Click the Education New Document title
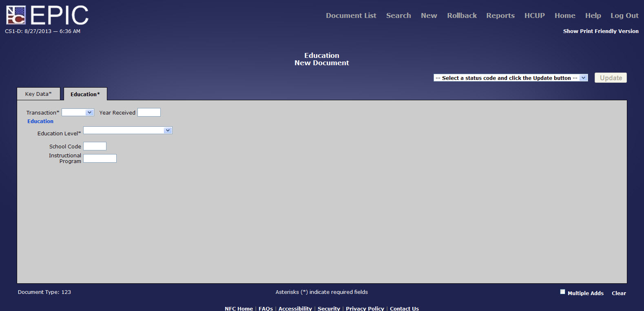This screenshot has width=644, height=311. click(x=322, y=59)
